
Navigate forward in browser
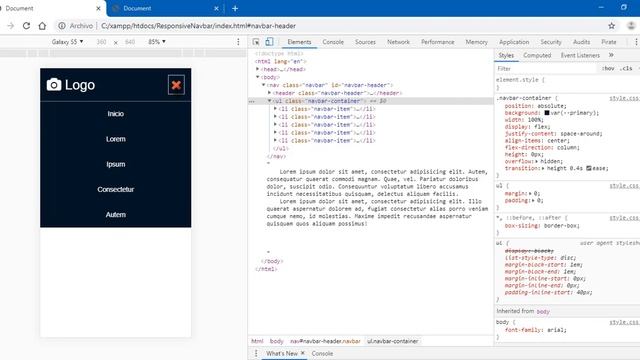coord(11,26)
